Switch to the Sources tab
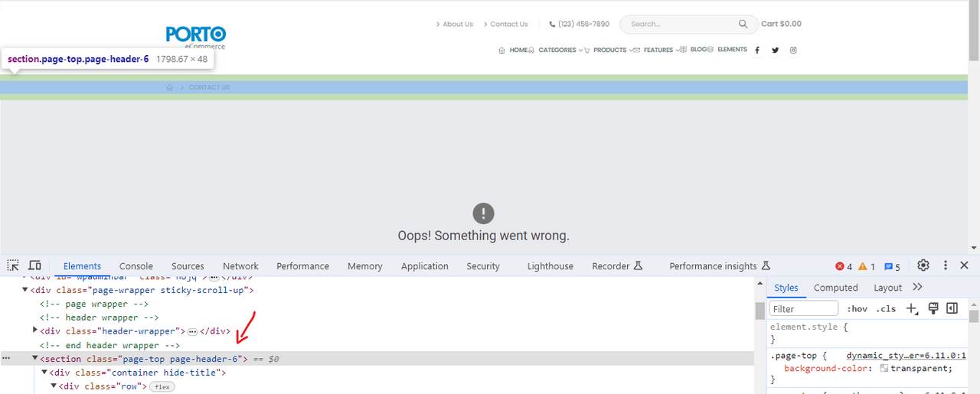Viewport: 980px width, 394px height. coord(188,266)
